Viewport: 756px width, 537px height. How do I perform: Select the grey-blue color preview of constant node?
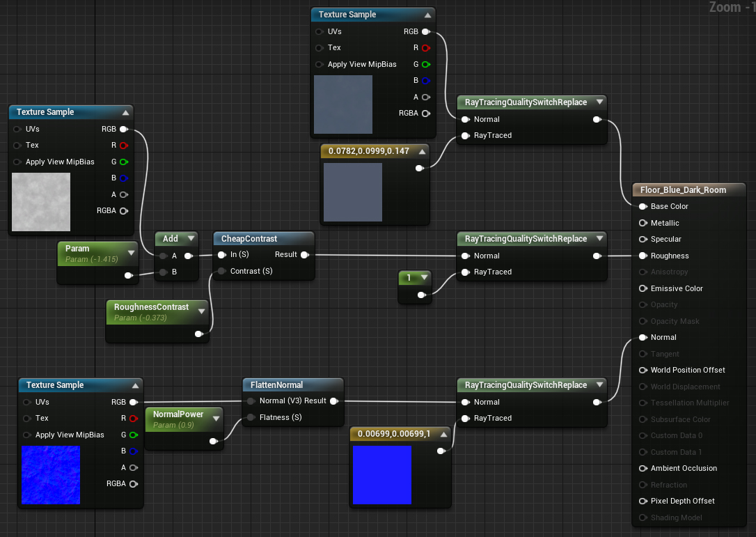[353, 192]
